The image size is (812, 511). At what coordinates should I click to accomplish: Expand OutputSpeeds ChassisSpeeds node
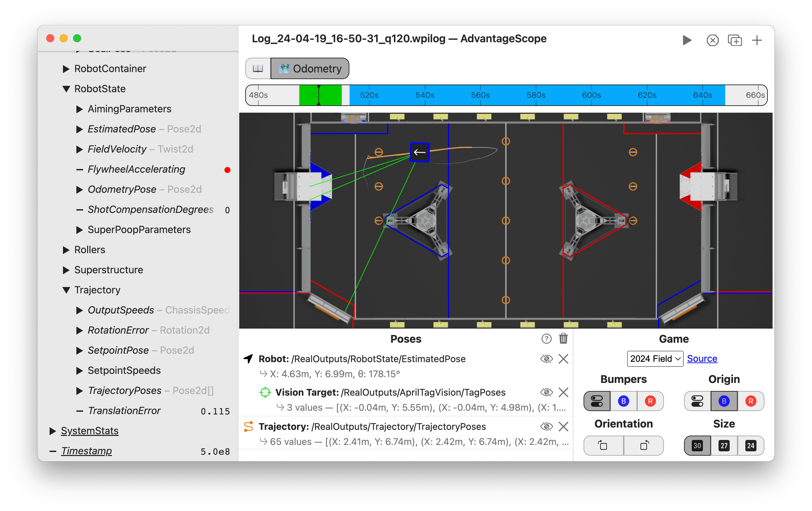coord(80,310)
